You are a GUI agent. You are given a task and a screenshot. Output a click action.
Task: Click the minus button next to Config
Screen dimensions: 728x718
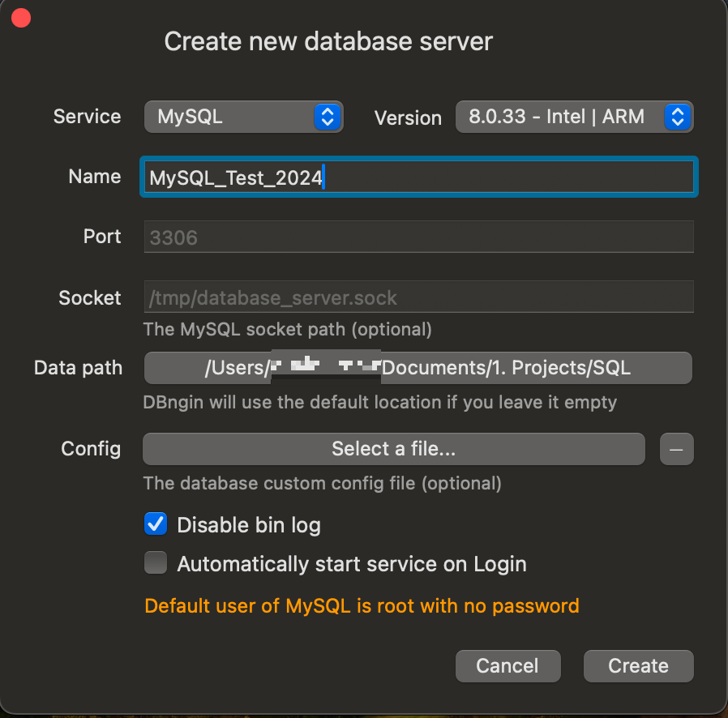(676, 449)
